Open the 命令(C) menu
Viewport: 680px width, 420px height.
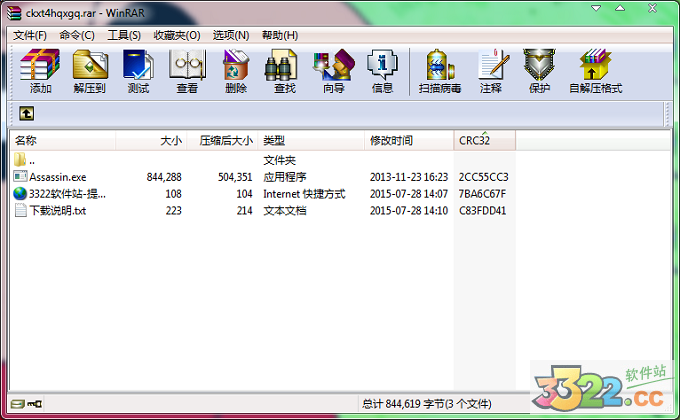77,35
